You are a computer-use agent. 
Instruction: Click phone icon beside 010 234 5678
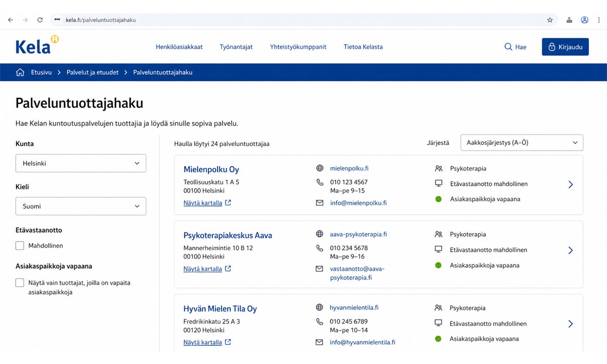point(320,248)
